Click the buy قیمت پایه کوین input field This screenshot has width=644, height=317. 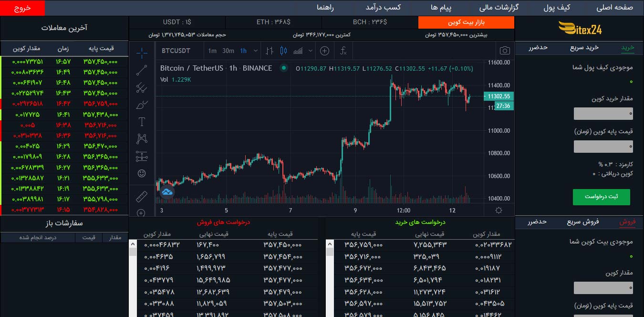click(x=603, y=147)
